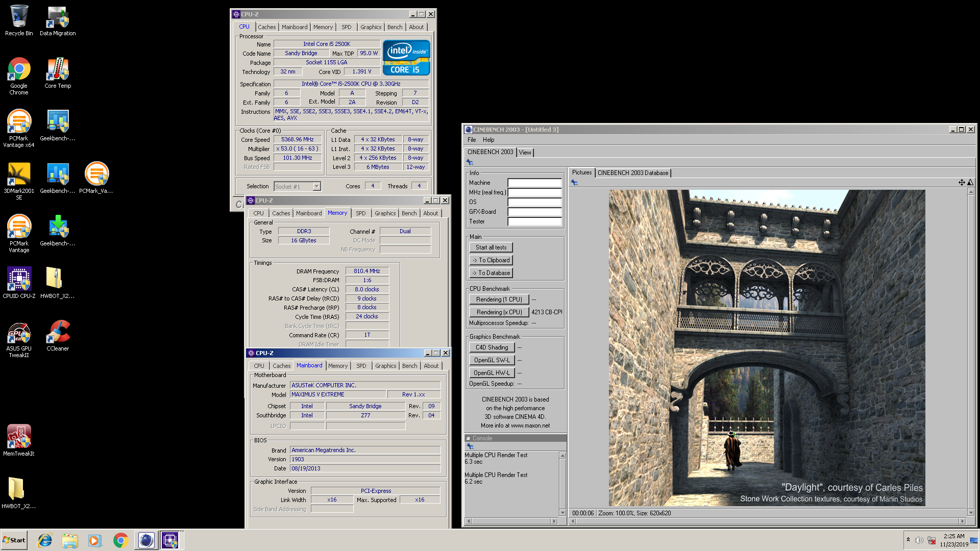
Task: Open the File menu in CINEBENCH
Action: point(472,140)
